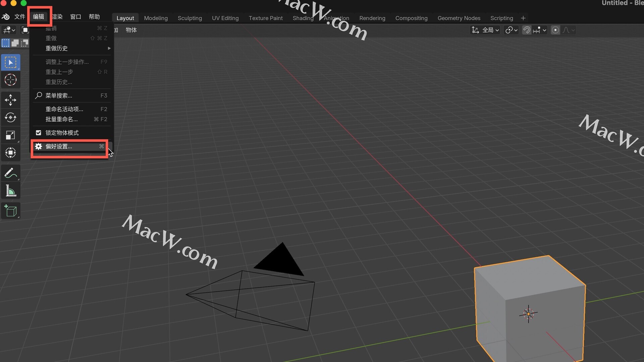Add a new workspace with plus button
The height and width of the screenshot is (362, 644).
(x=523, y=18)
